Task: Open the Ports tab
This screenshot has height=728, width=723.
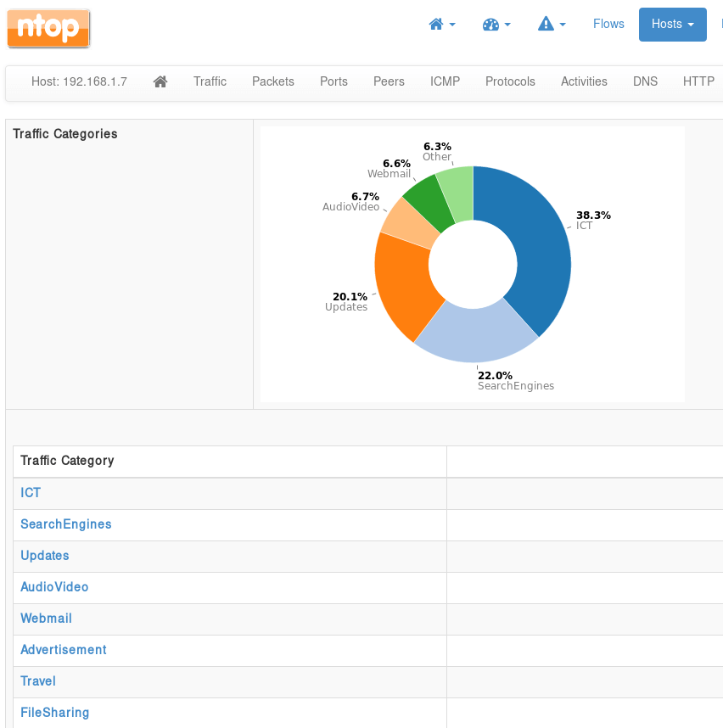Action: click(x=333, y=82)
